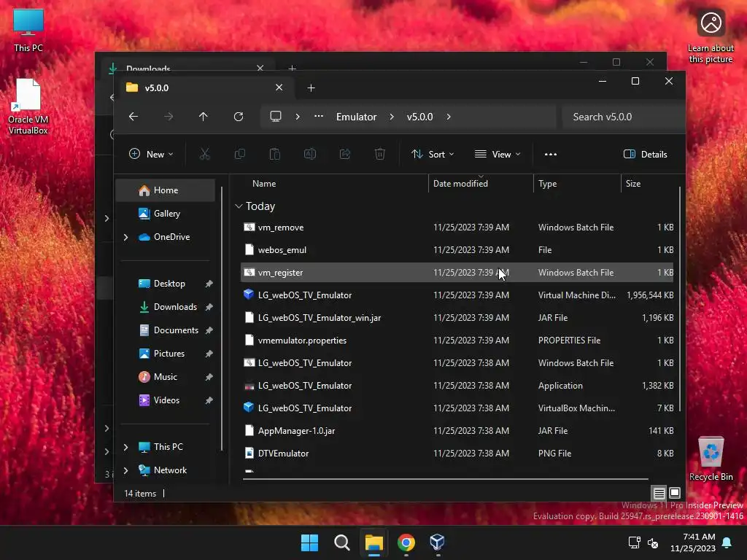
Task: Click the notification bell in tray
Action: (x=727, y=542)
